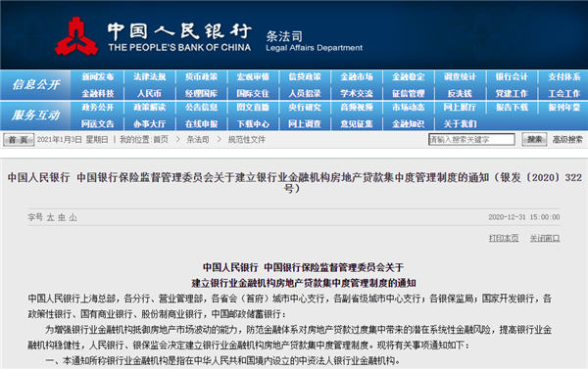Open 工会工作 navigation item
The width and height of the screenshot is (588, 369).
pyautogui.click(x=564, y=93)
